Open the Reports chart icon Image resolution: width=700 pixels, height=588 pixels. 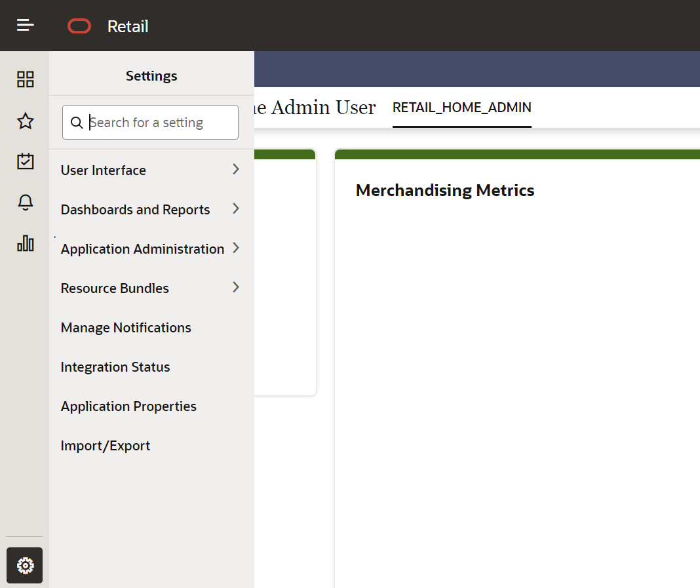tap(25, 243)
